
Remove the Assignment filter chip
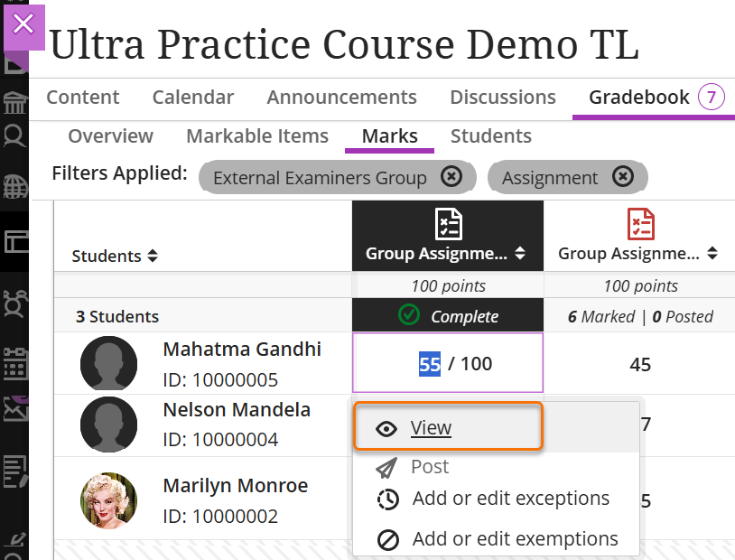[622, 177]
